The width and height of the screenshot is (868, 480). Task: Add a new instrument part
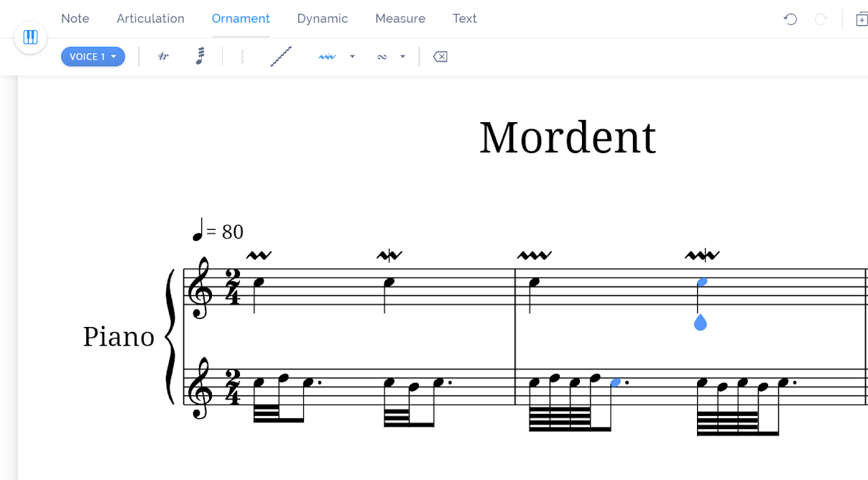(x=862, y=19)
